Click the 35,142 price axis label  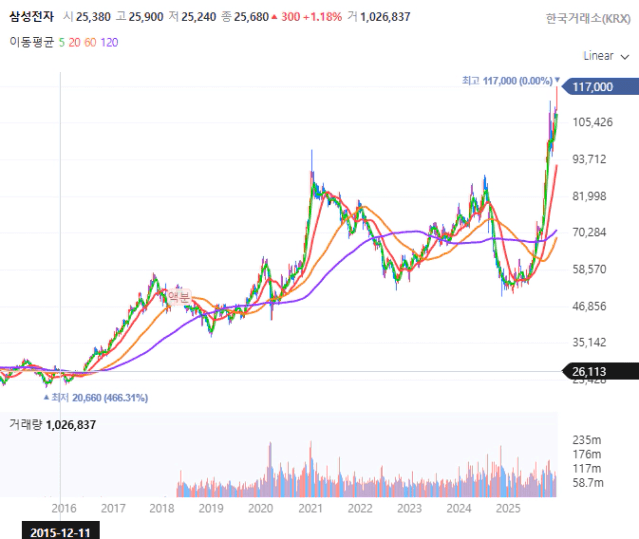click(589, 342)
